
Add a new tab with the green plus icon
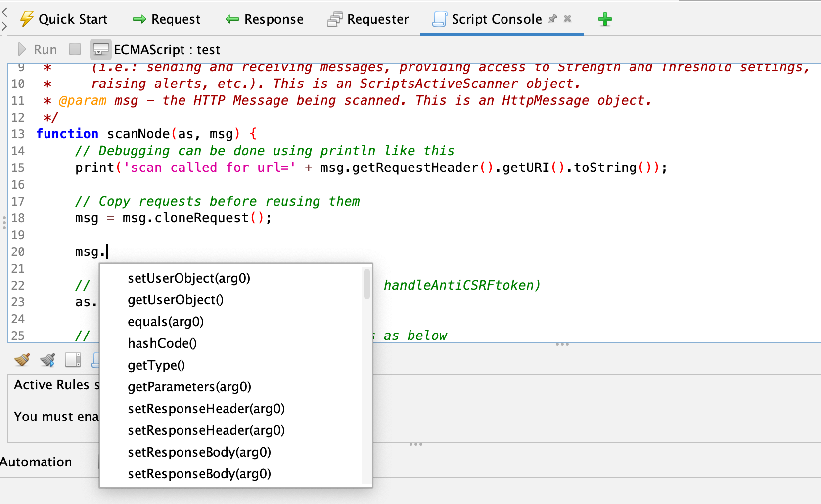click(x=605, y=19)
